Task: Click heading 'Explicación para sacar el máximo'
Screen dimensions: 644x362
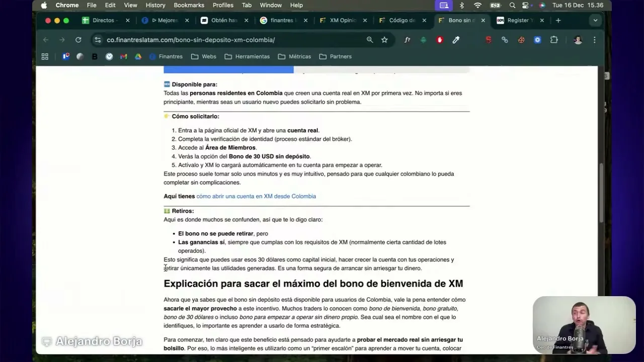Action: 313,284
